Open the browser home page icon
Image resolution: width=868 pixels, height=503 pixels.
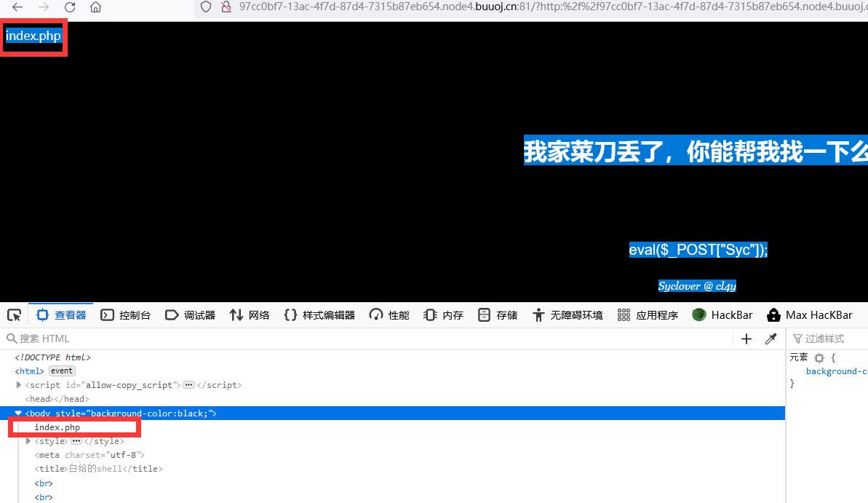[x=96, y=7]
